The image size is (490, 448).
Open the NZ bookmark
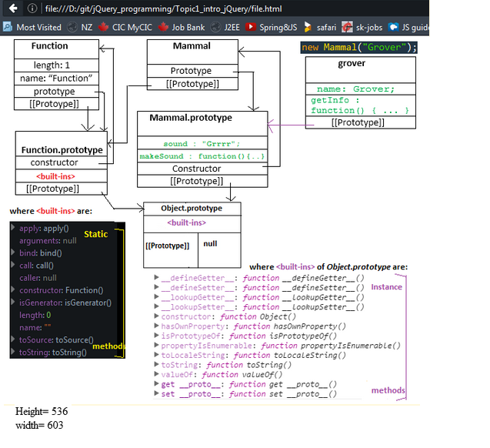(87, 27)
